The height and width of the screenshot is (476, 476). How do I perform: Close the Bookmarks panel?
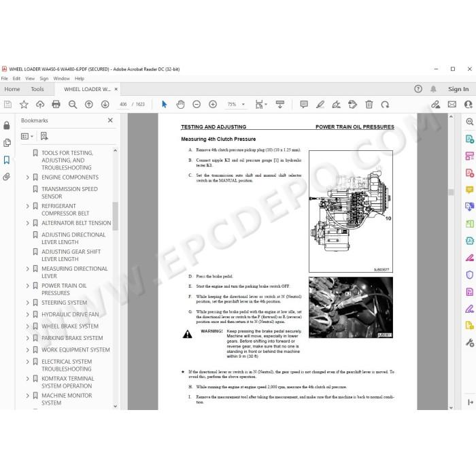tap(110, 120)
